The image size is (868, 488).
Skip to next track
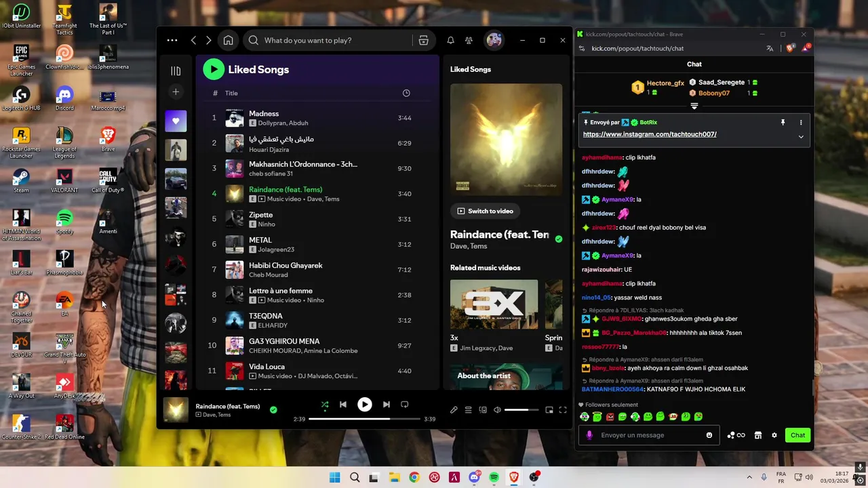386,405
